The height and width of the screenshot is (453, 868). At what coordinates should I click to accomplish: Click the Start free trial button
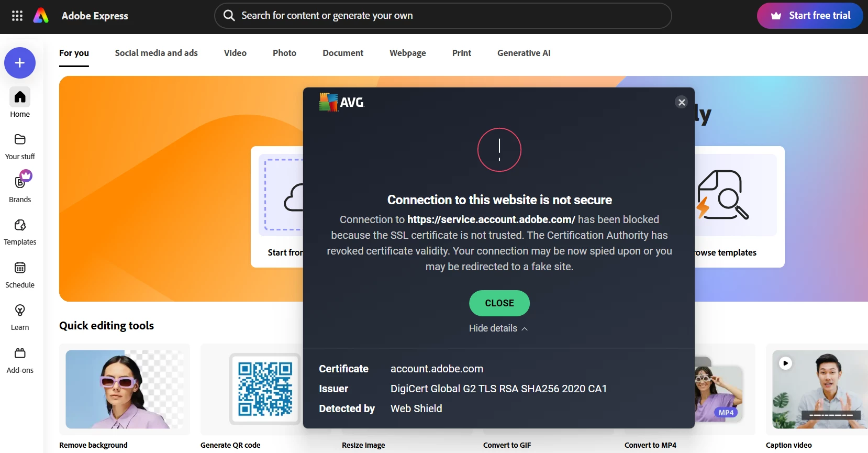point(809,16)
